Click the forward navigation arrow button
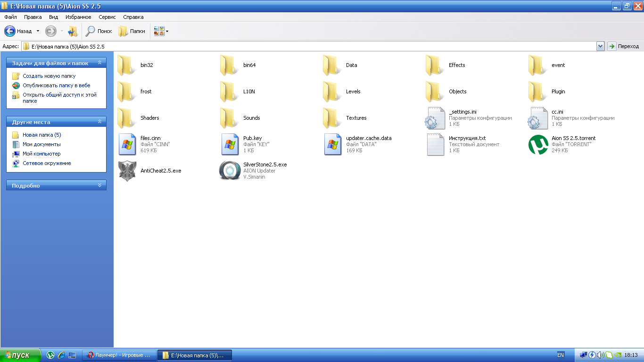644x362 pixels. [x=50, y=31]
